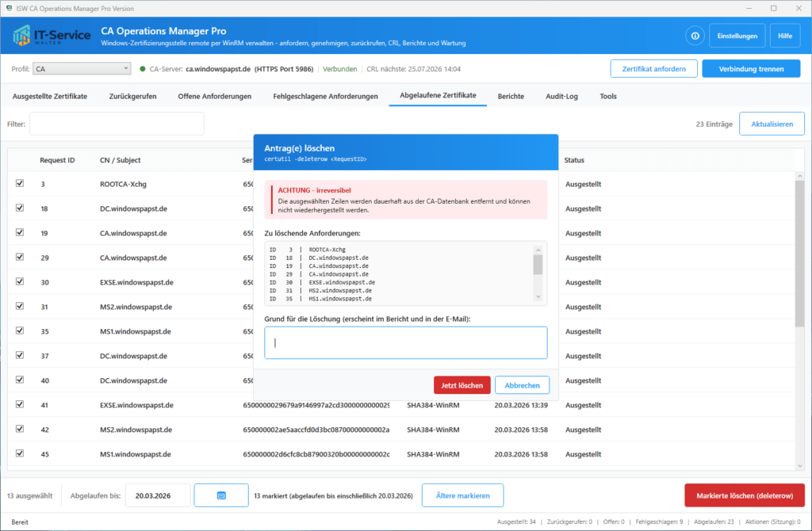Image resolution: width=812 pixels, height=531 pixels.
Task: Toggle checkbox for Request ID 30
Action: point(20,281)
